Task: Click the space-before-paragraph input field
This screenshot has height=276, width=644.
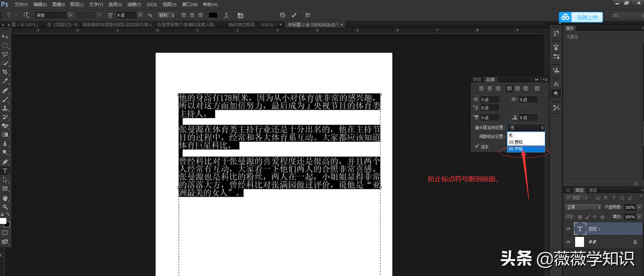Action: point(489,117)
